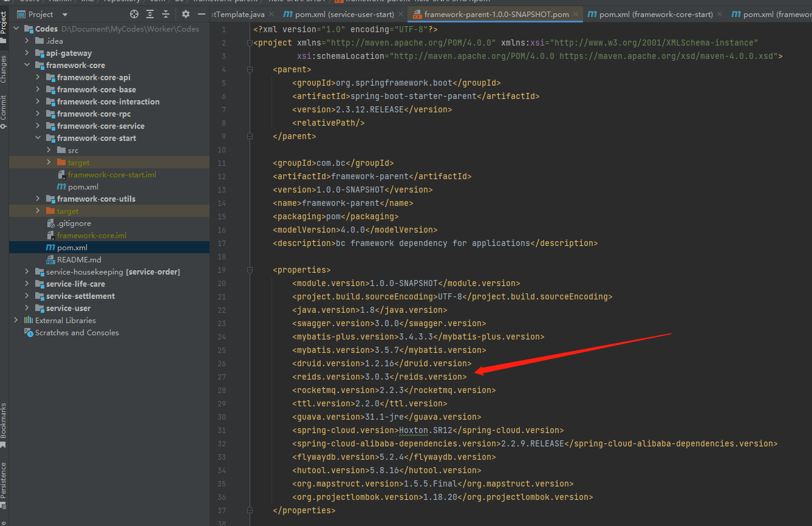
Task: Select framework-core-start.iml in the tree
Action: pyautogui.click(x=112, y=174)
